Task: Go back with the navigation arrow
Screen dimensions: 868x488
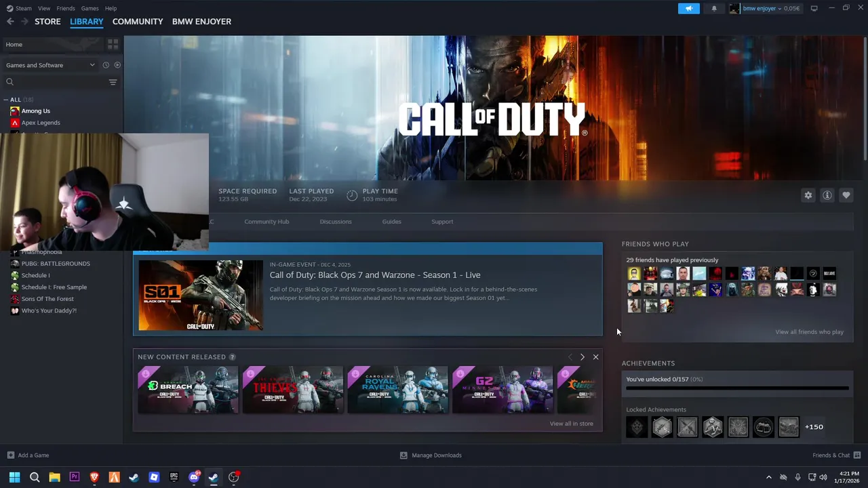Action: point(10,22)
